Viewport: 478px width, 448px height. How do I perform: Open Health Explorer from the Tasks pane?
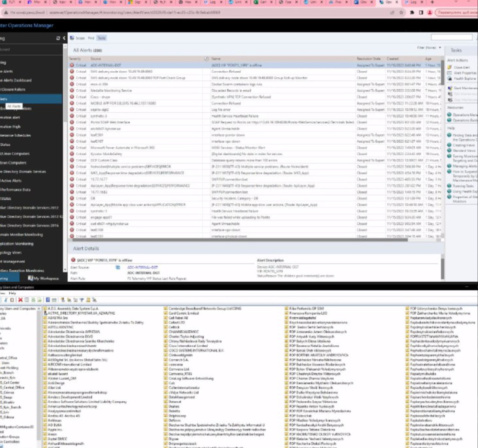coord(465,78)
